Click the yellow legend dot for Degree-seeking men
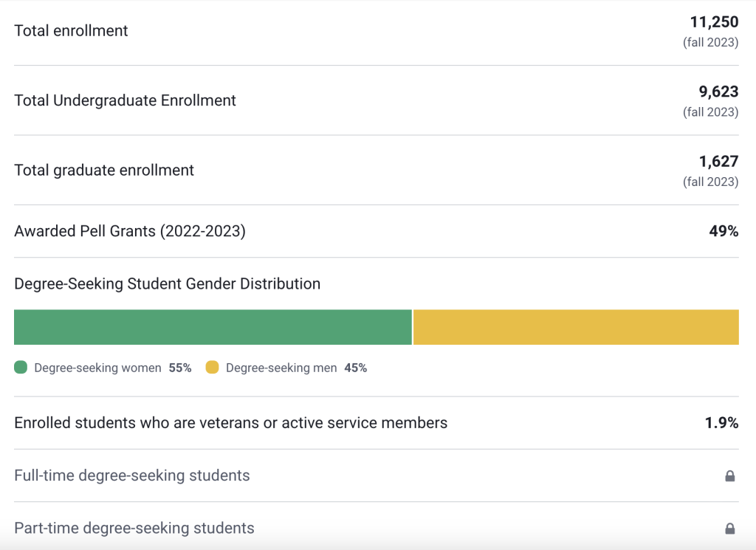Screen dimensions: 756x550 pyautogui.click(x=213, y=368)
